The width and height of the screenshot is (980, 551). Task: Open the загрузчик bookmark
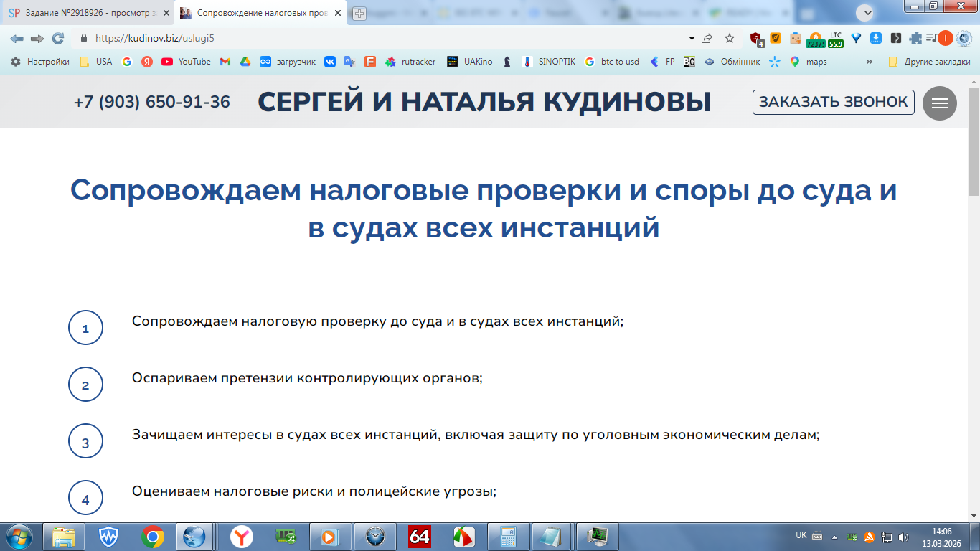coord(288,62)
